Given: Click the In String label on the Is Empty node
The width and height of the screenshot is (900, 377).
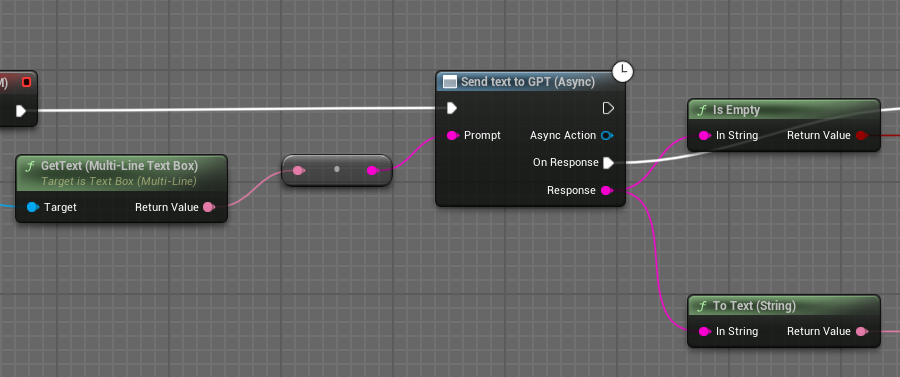Looking at the screenshot, I should (737, 135).
